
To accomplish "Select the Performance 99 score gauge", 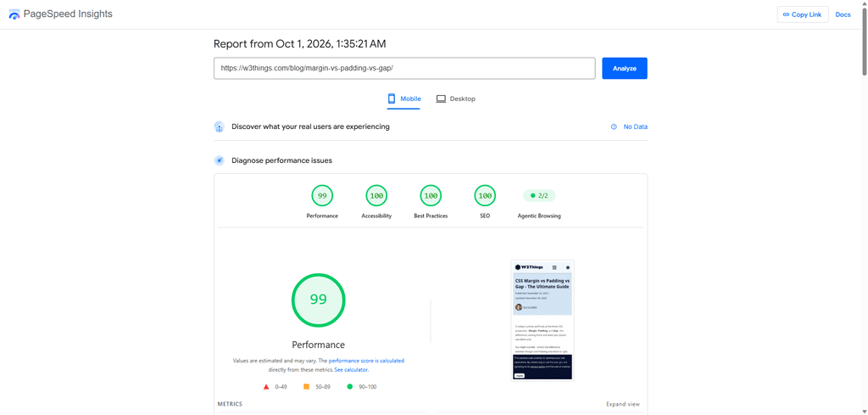I will tap(322, 195).
